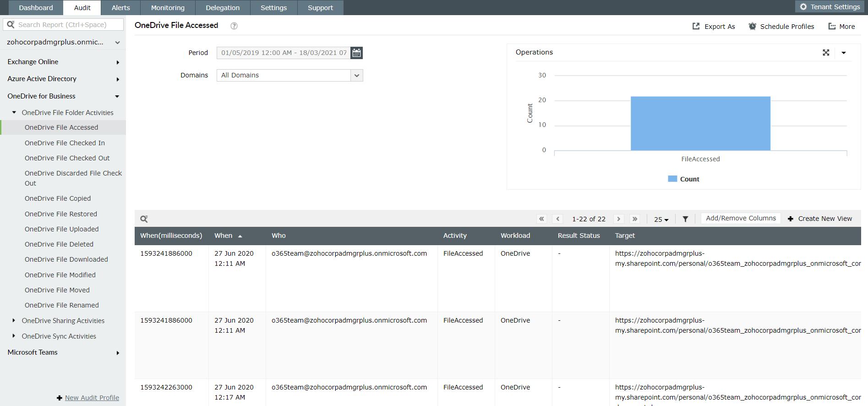The image size is (868, 406).
Task: Focus the Search Report input field
Action: (63, 25)
